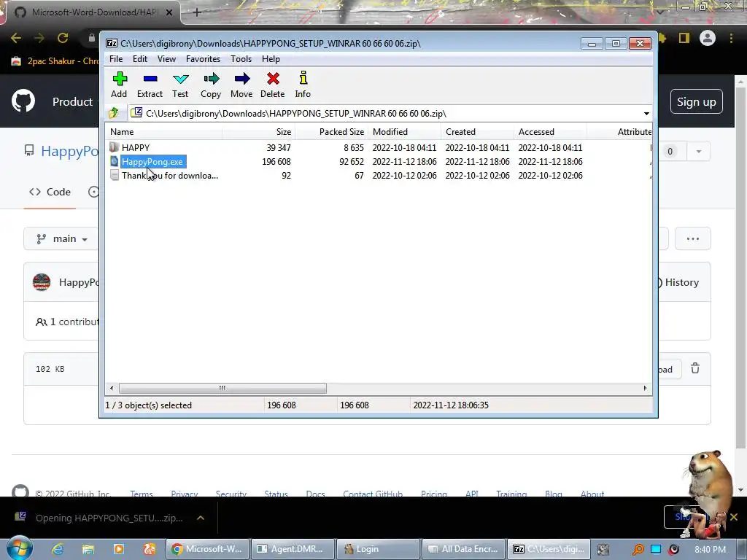Sort the list by Size column
The width and height of the screenshot is (747, 560).
[x=258, y=132]
